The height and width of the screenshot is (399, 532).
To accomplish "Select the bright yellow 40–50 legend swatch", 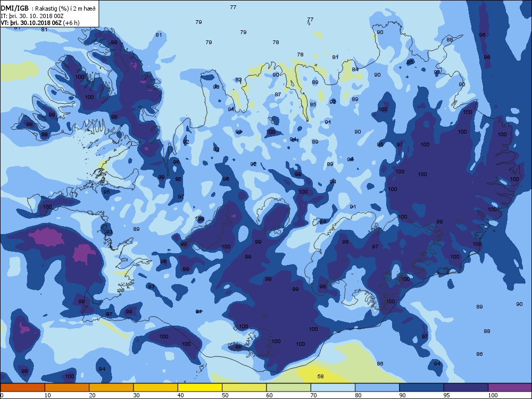I will click(200, 387).
